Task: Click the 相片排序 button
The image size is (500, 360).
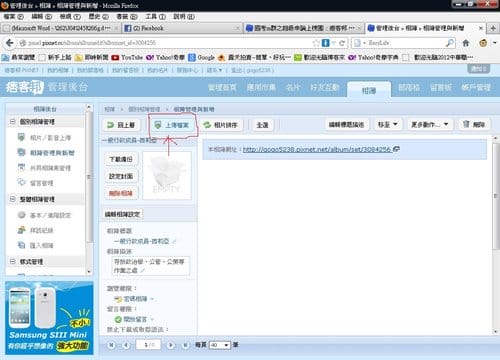Action: click(221, 125)
